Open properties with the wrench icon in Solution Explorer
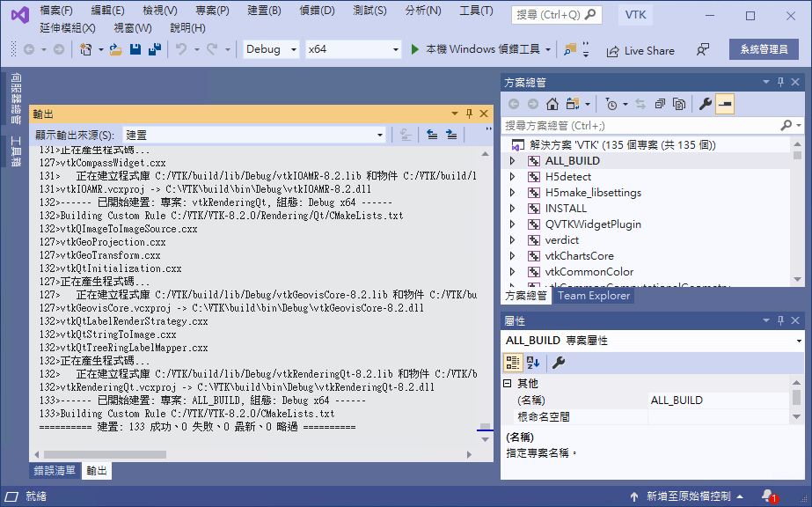Screen dimensions: 812x507 (x=705, y=104)
